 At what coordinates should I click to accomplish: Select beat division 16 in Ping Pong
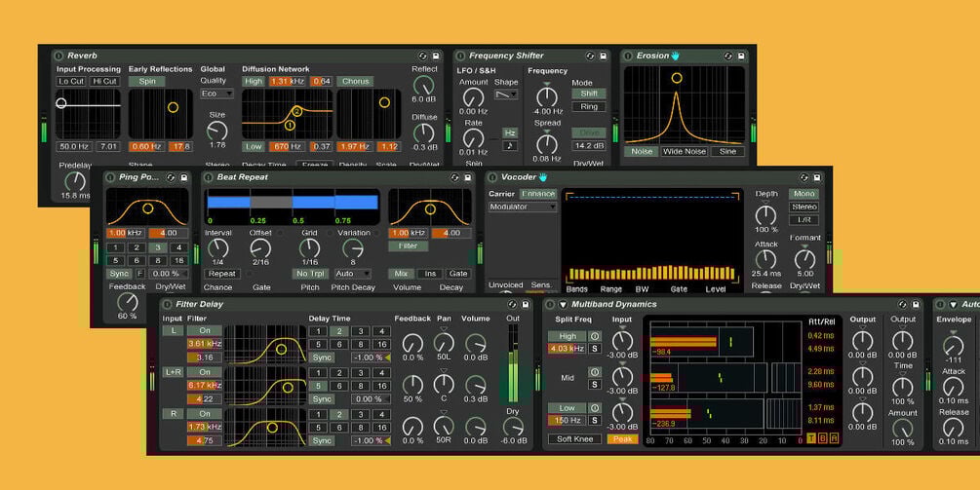click(x=178, y=261)
